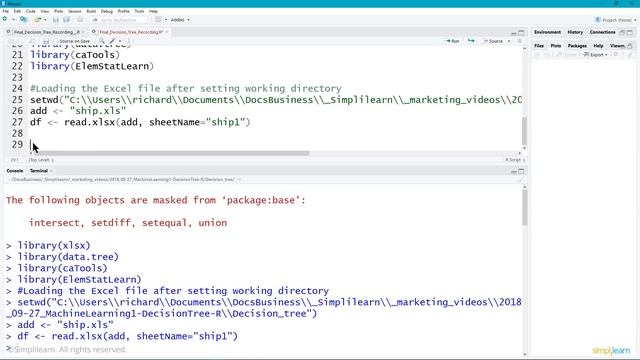Expand the recent files dropdown arrow

coord(45,20)
